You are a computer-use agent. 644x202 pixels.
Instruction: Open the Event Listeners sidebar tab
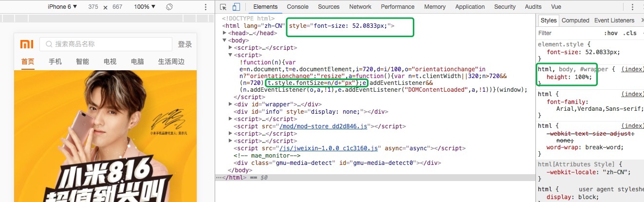614,20
